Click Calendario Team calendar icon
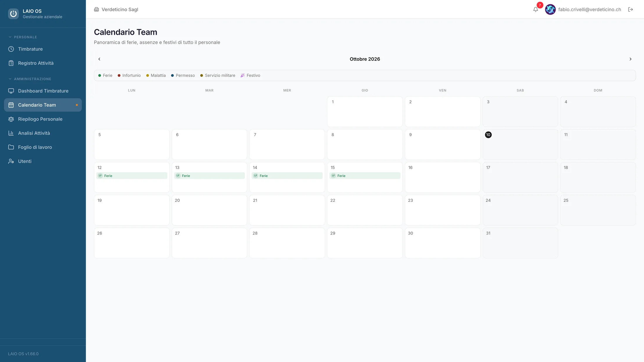The height and width of the screenshot is (362, 644). tap(11, 105)
